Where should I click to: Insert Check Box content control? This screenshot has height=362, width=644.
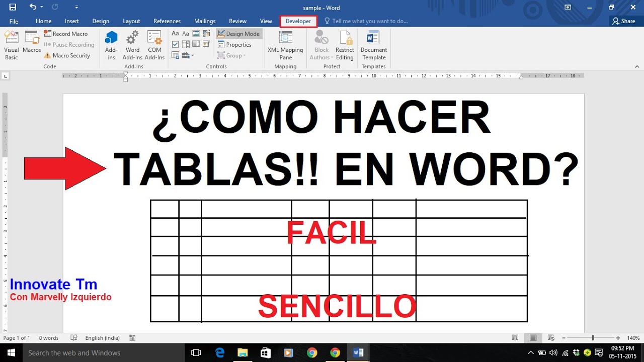[x=175, y=45]
